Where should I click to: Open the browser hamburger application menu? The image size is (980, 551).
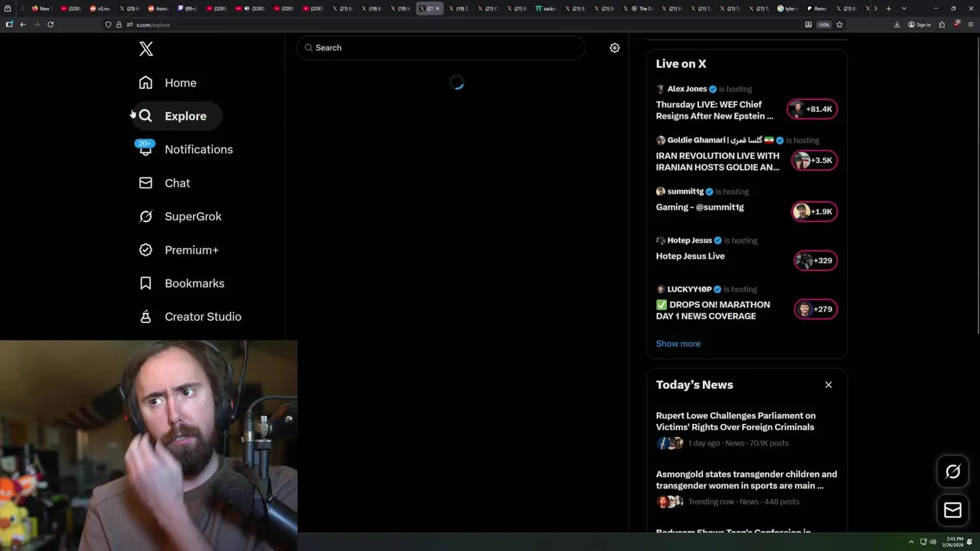click(x=971, y=24)
